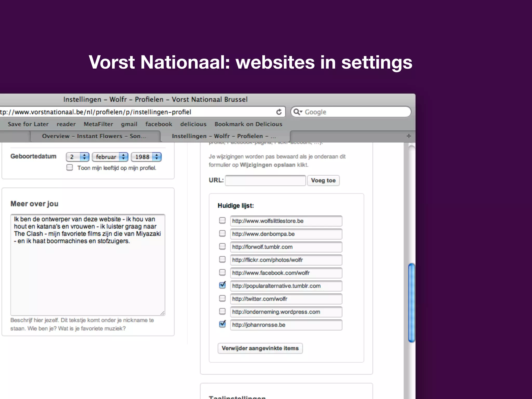Image resolution: width=532 pixels, height=399 pixels.
Task: Click the reload page icon in address bar
Action: click(279, 112)
